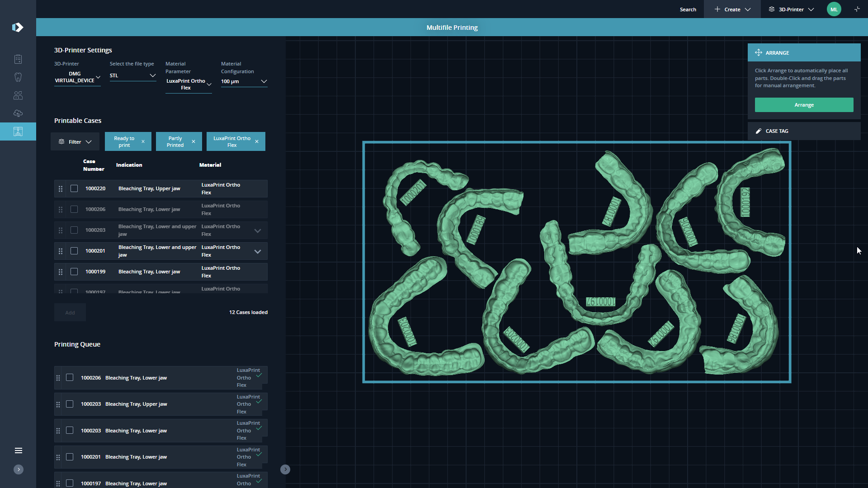Check the box for case 1000199
This screenshot has height=488, width=868.
click(74, 272)
